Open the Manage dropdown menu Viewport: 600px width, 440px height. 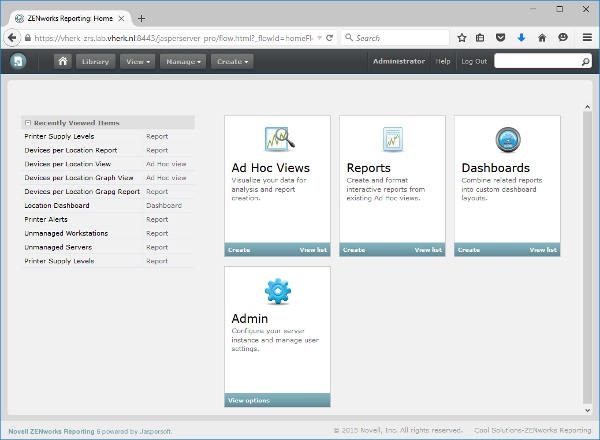[183, 62]
